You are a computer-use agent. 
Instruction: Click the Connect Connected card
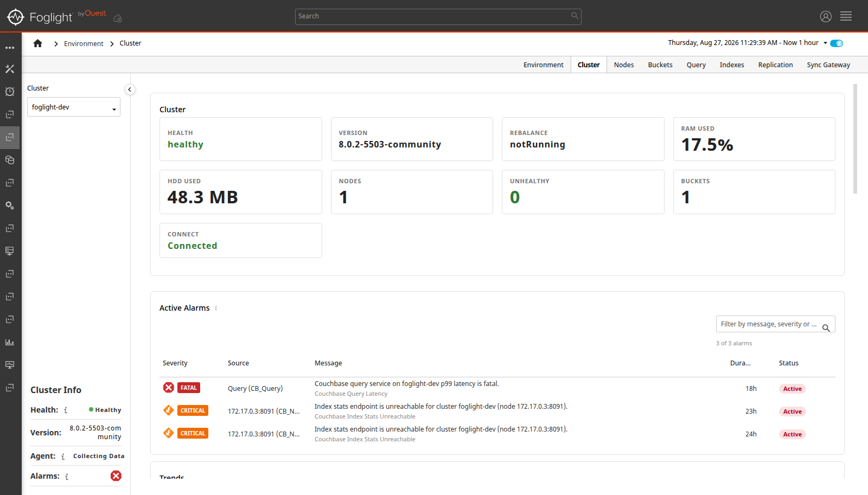coord(241,240)
